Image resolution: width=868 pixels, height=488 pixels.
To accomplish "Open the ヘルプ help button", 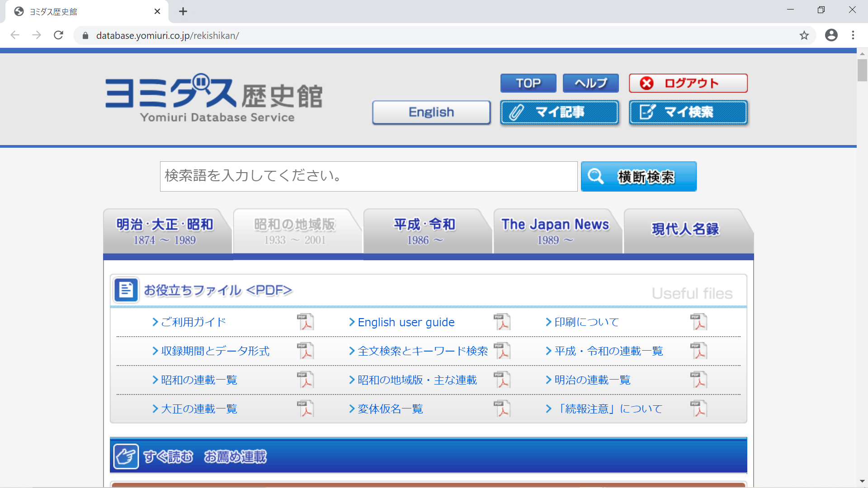I will [x=590, y=83].
